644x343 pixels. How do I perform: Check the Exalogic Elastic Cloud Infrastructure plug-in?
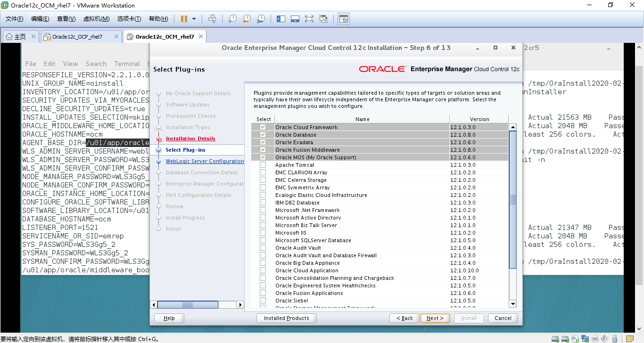(x=263, y=195)
